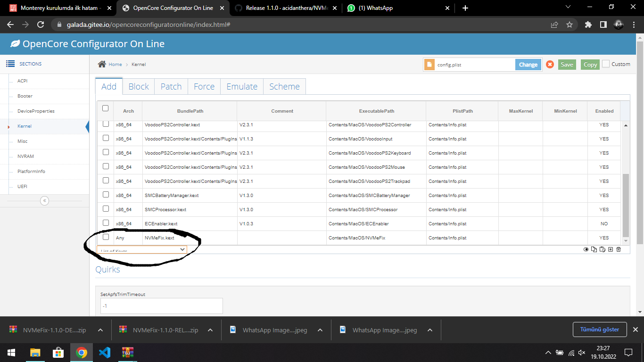644x362 pixels.
Task: Click the paste clipboard icon below the table
Action: point(602,249)
